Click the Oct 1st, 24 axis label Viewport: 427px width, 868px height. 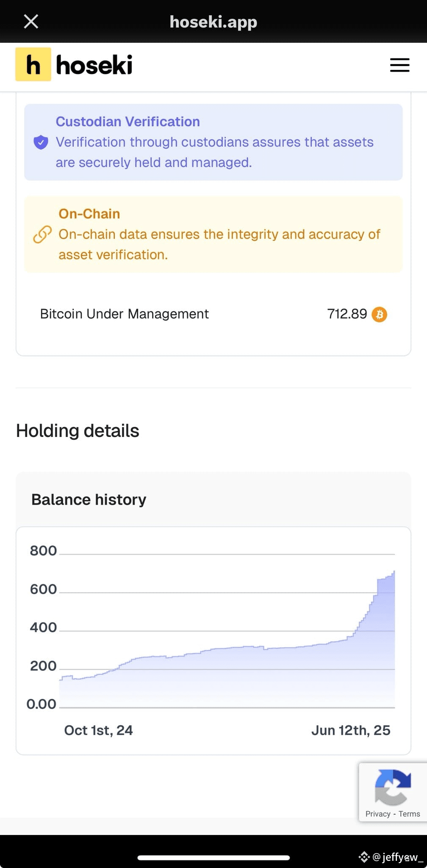[98, 730]
